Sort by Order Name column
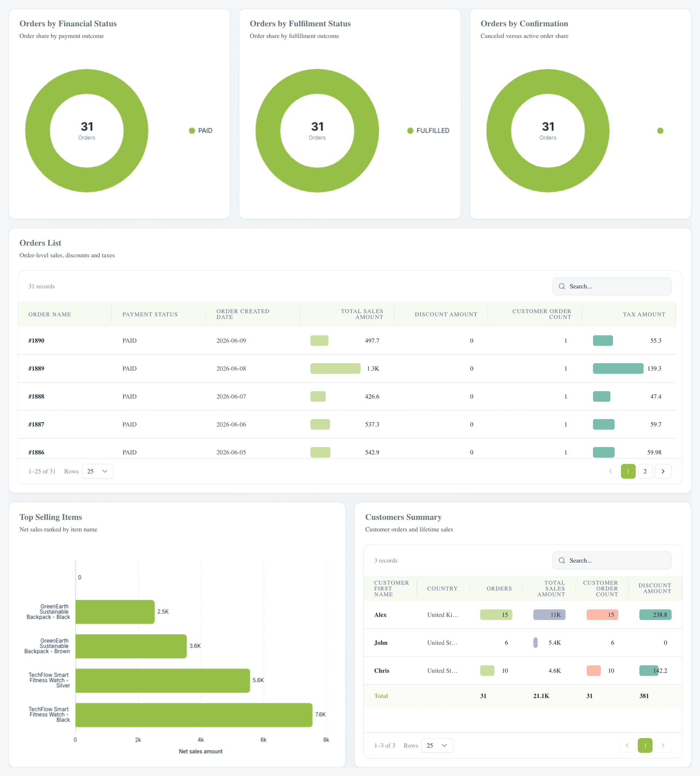 tap(50, 314)
